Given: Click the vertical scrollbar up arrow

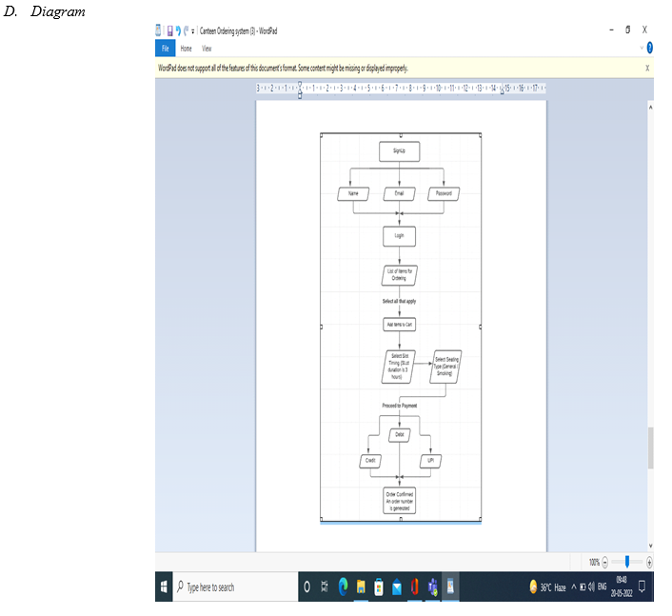Looking at the screenshot, I should (650, 108).
